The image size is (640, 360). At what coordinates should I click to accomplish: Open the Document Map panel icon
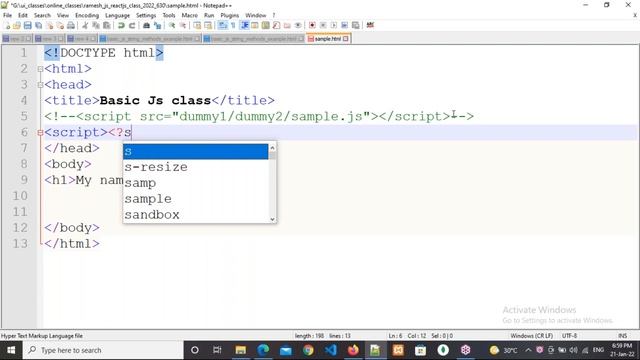coord(265,25)
